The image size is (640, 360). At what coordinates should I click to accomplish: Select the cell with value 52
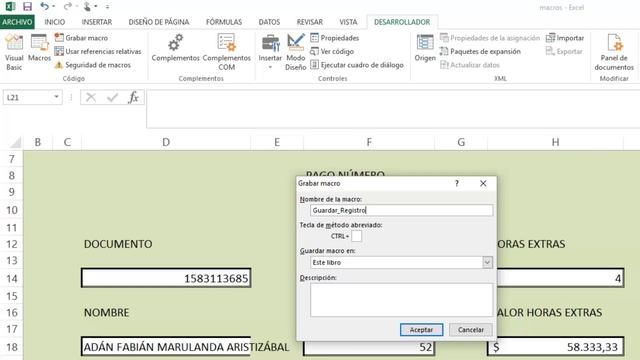369,348
